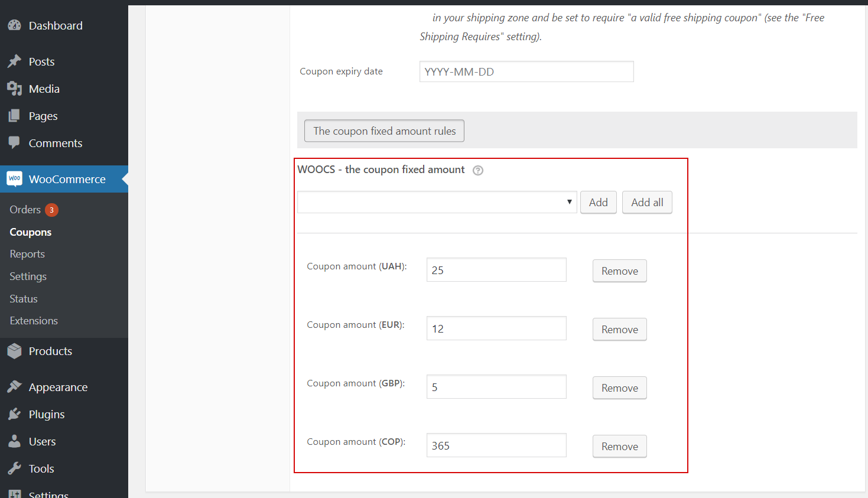868x498 pixels.
Task: Open Media menu item
Action: pos(64,89)
